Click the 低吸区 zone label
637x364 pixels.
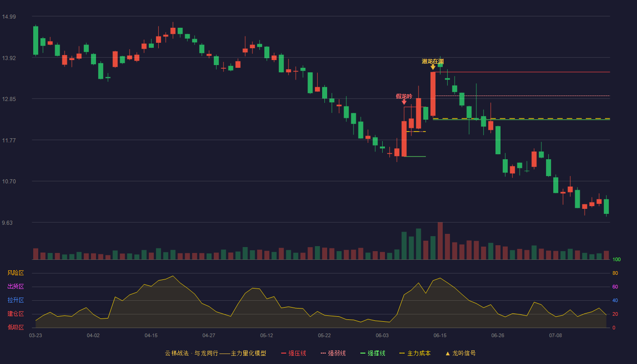point(15,327)
